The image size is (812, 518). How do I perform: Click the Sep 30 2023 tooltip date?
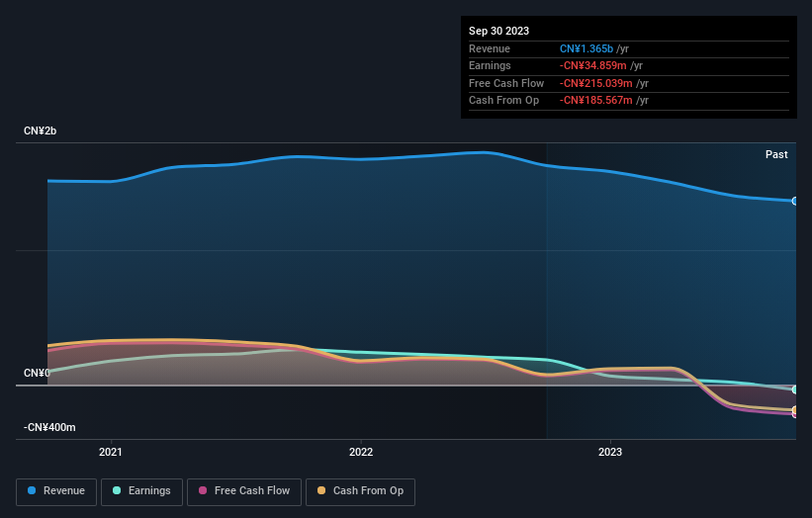pyautogui.click(x=498, y=31)
